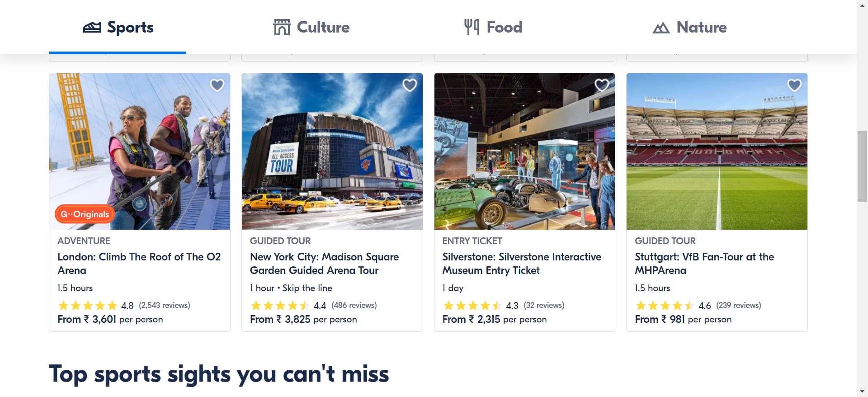Open Silverstone Interactive Museum Entry Ticket link
Screen dimensions: 868x397
click(x=521, y=263)
